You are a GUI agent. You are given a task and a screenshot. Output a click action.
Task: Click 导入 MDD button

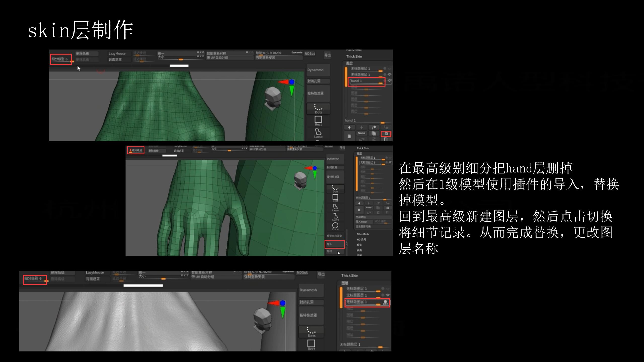point(364,222)
